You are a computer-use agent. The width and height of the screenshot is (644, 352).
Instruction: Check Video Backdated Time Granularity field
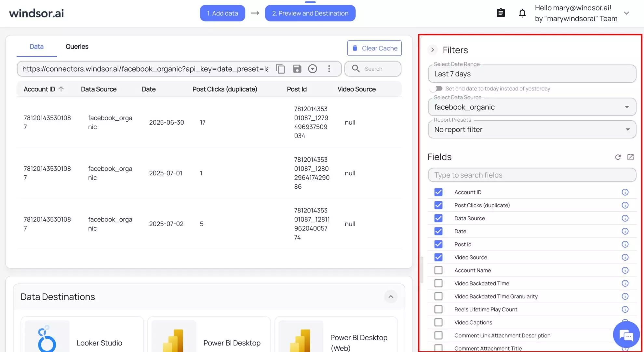[x=438, y=296]
